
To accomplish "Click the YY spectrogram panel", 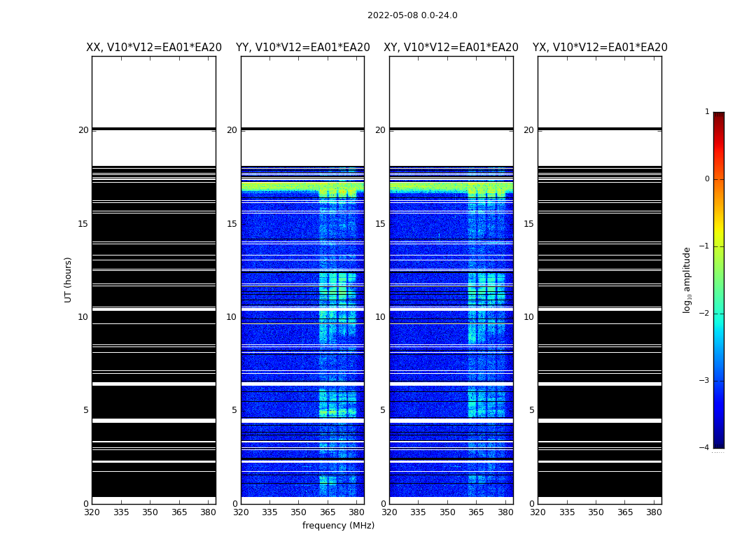I will point(303,280).
